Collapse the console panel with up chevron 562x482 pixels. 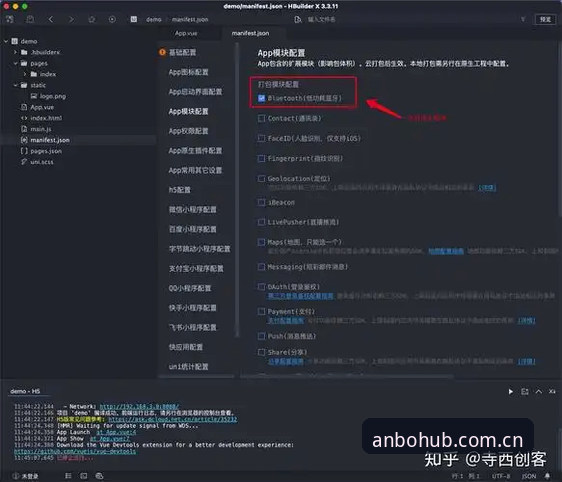(539, 392)
